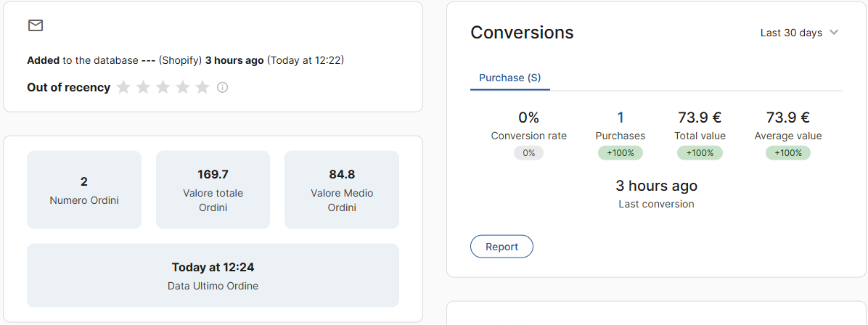The height and width of the screenshot is (325, 868).
Task: Click the +100% badge under Purchases
Action: [x=621, y=153]
